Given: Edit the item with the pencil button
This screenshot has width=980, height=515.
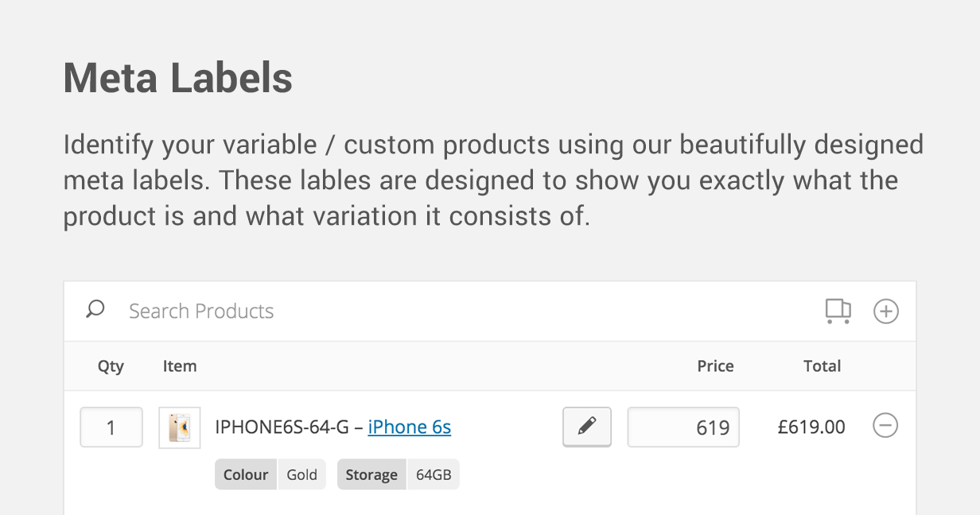Looking at the screenshot, I should pos(587,428).
